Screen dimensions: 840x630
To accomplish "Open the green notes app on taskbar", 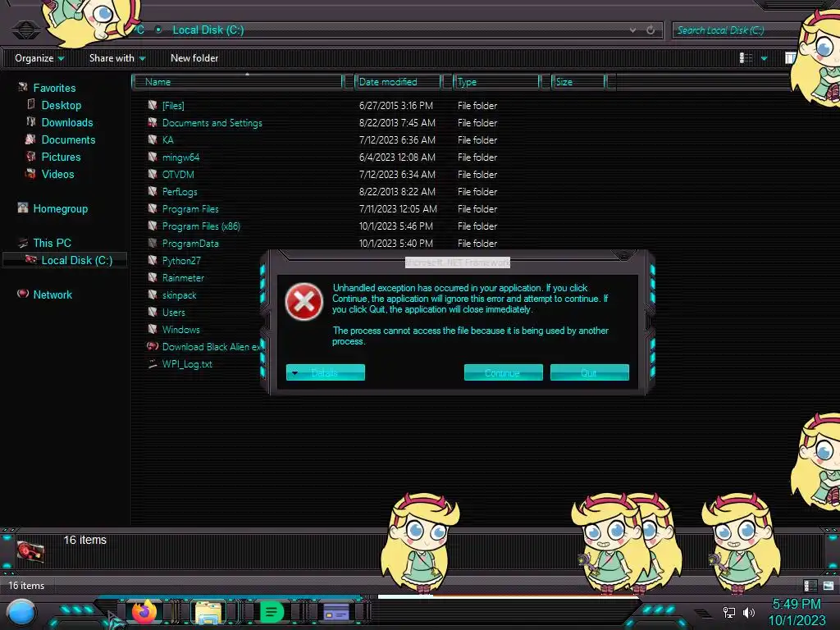I will point(272,612).
